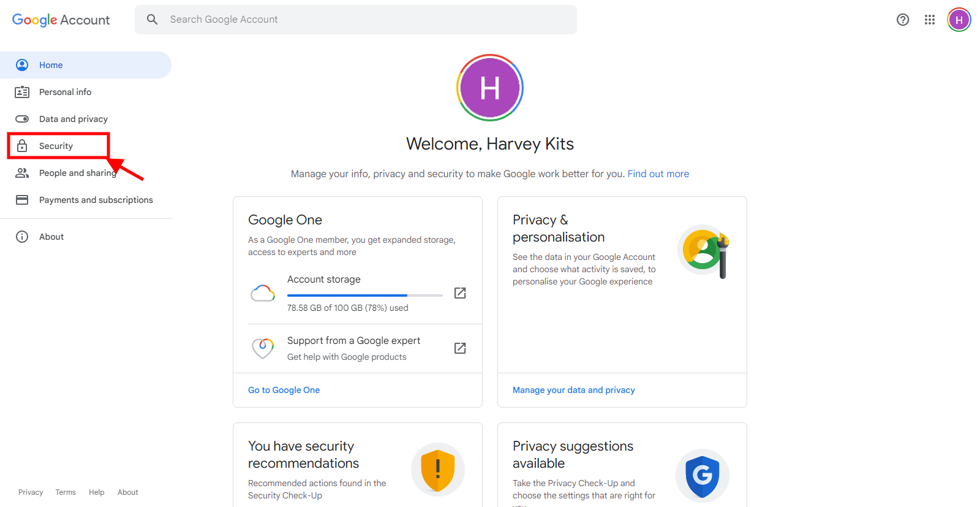Follow the Go to Google One link

point(284,390)
